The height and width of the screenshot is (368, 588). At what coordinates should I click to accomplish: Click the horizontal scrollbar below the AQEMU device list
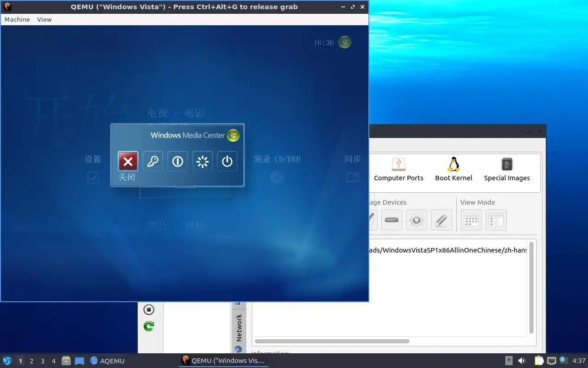click(332, 341)
